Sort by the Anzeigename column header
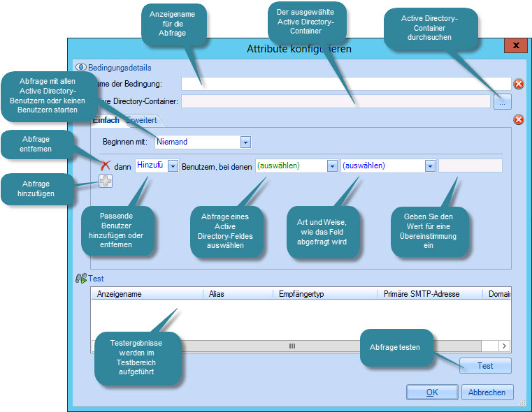The width and height of the screenshot is (532, 412). 147,294
